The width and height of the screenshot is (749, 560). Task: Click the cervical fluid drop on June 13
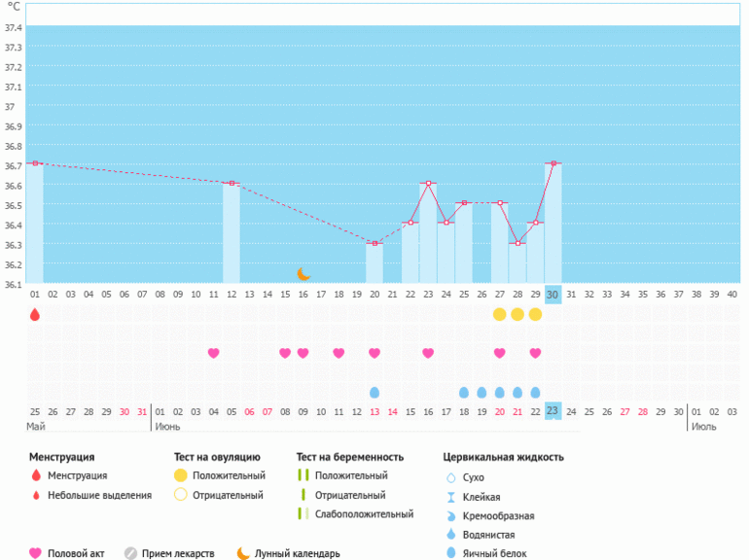(374, 392)
